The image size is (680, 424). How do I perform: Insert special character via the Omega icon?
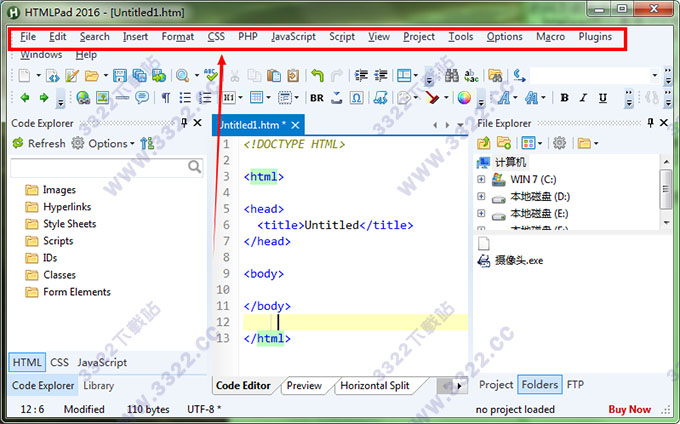tap(356, 98)
